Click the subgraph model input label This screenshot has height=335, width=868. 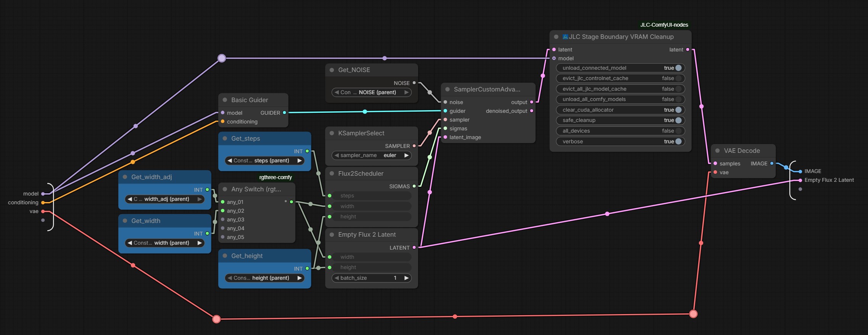(x=31, y=194)
